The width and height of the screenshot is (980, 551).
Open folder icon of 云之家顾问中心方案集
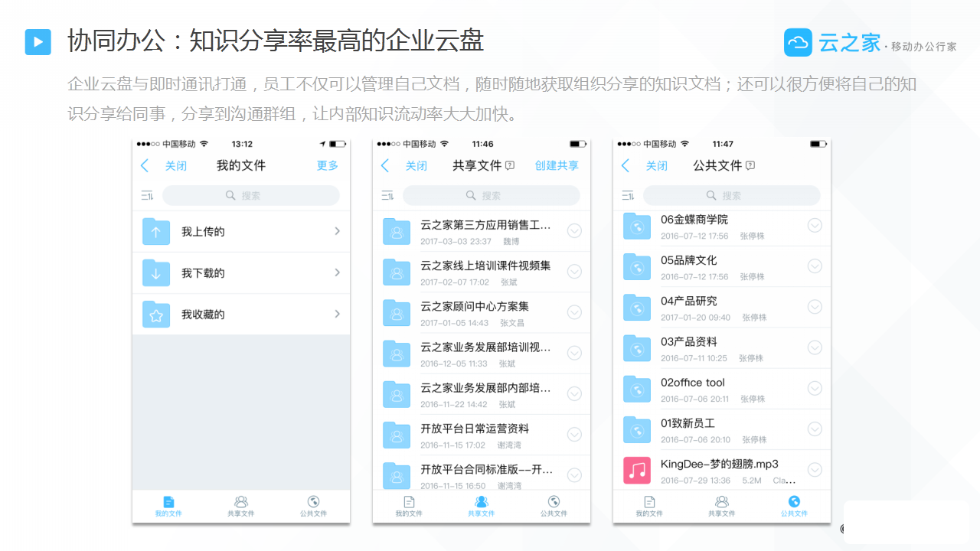coord(397,312)
